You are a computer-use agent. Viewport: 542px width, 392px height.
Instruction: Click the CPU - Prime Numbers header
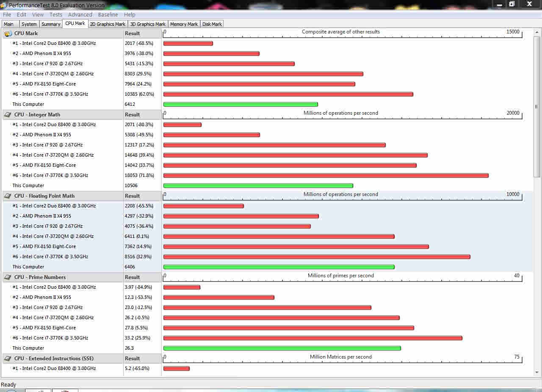(x=40, y=277)
